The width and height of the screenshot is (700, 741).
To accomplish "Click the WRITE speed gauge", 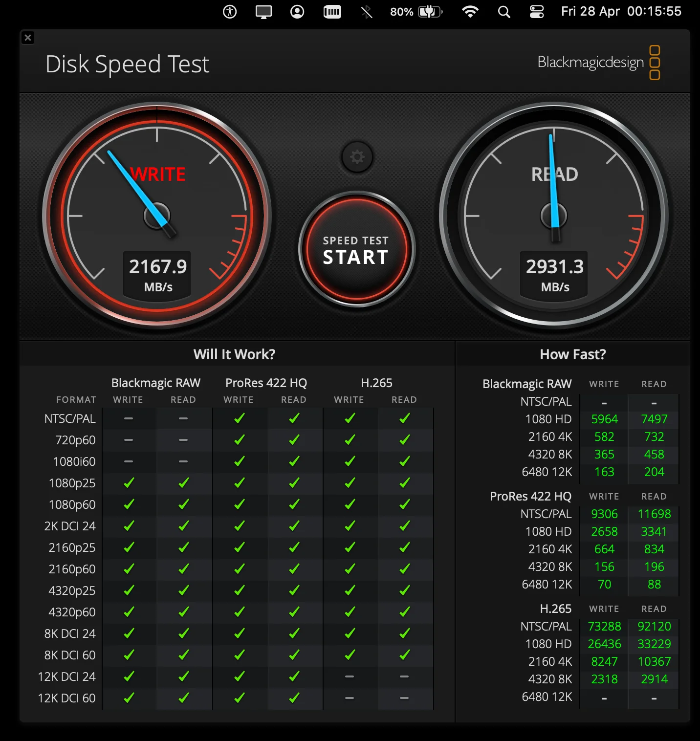I will [x=157, y=215].
